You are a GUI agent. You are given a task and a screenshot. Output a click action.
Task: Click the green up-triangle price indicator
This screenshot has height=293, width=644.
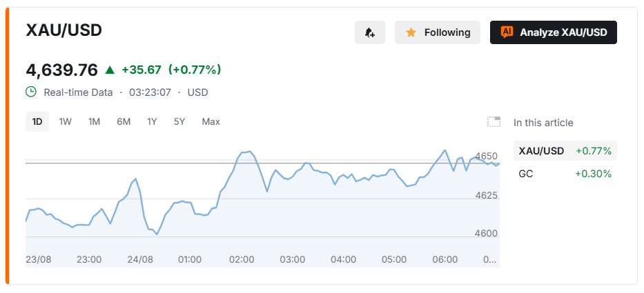pos(110,70)
